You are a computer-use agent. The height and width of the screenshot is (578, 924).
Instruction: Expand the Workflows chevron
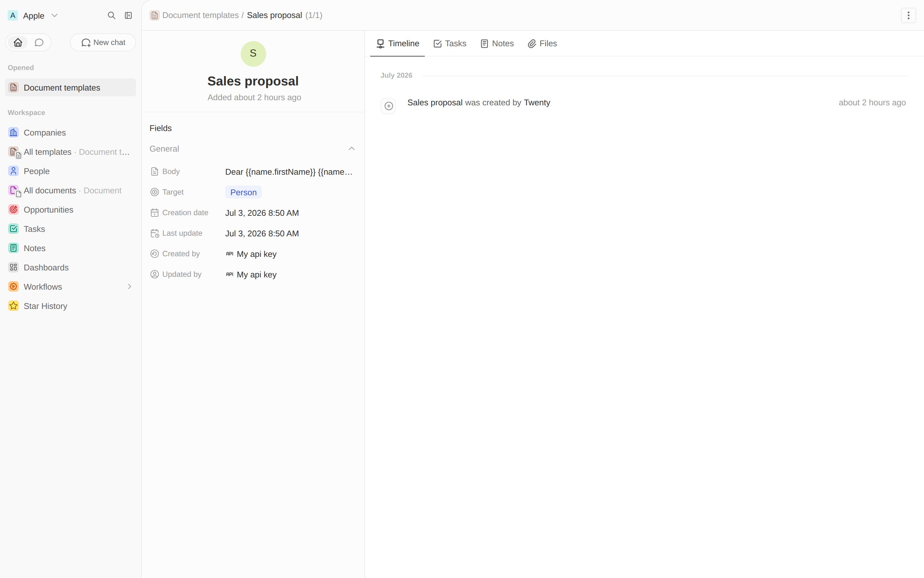tap(129, 286)
